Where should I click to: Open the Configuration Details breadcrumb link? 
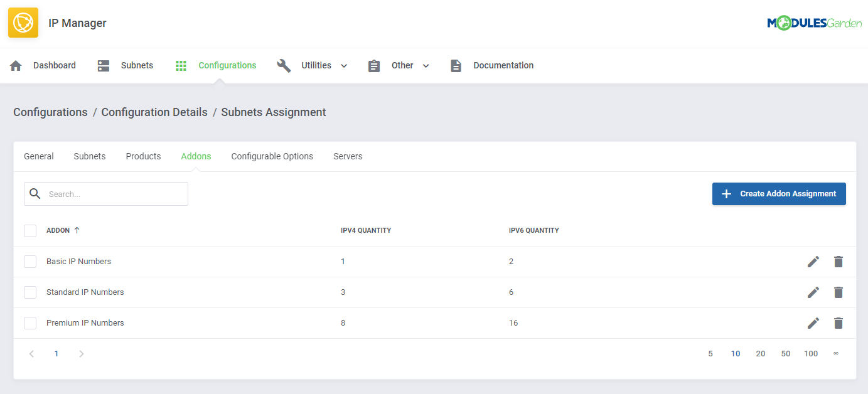[x=154, y=112]
